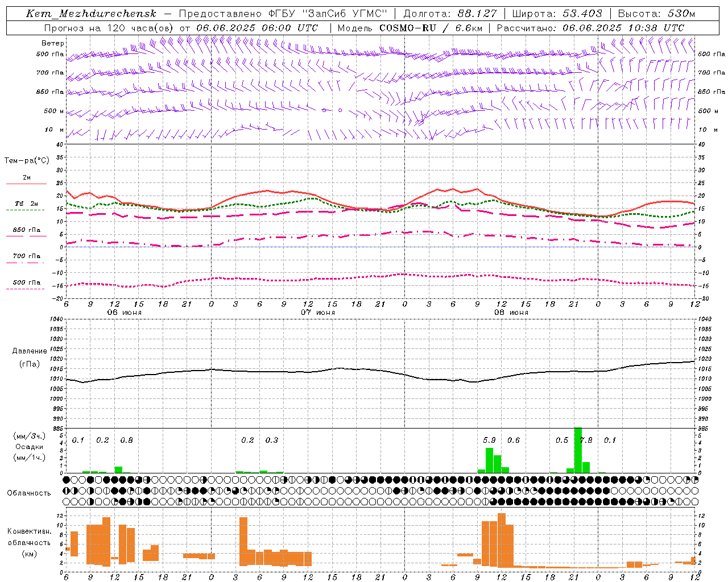
Task: Click the tallest green precipitation bar
Action: 578,450
